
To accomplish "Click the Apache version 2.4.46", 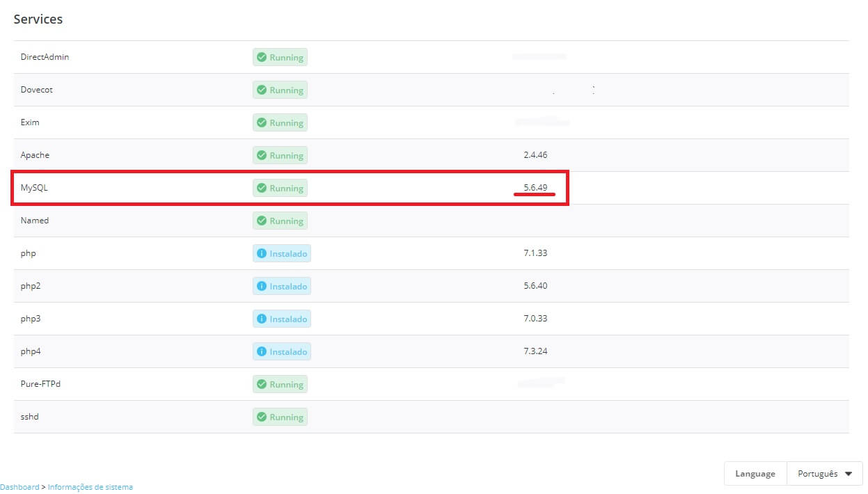I will pos(535,155).
